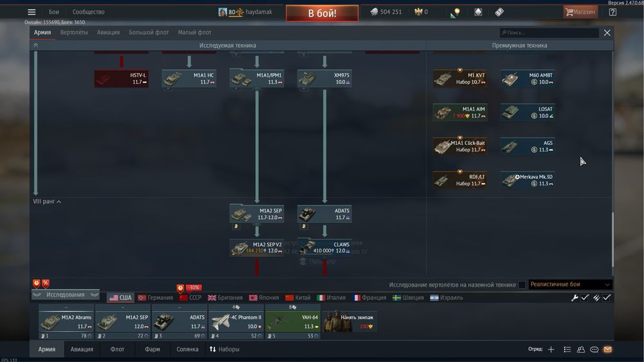Choose the F-4C Phantom II crew slot
This screenshot has width=644, height=362.
(236, 321)
